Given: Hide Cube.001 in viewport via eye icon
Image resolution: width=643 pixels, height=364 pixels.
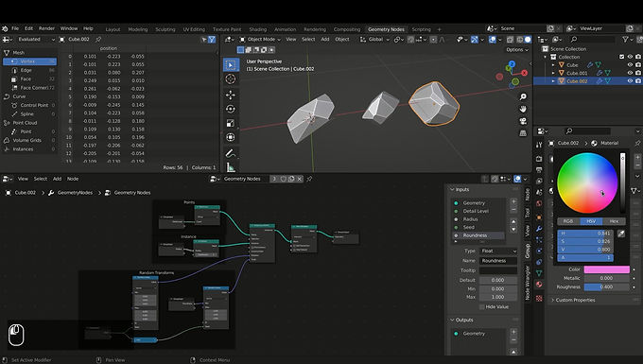Looking at the screenshot, I should coord(630,73).
